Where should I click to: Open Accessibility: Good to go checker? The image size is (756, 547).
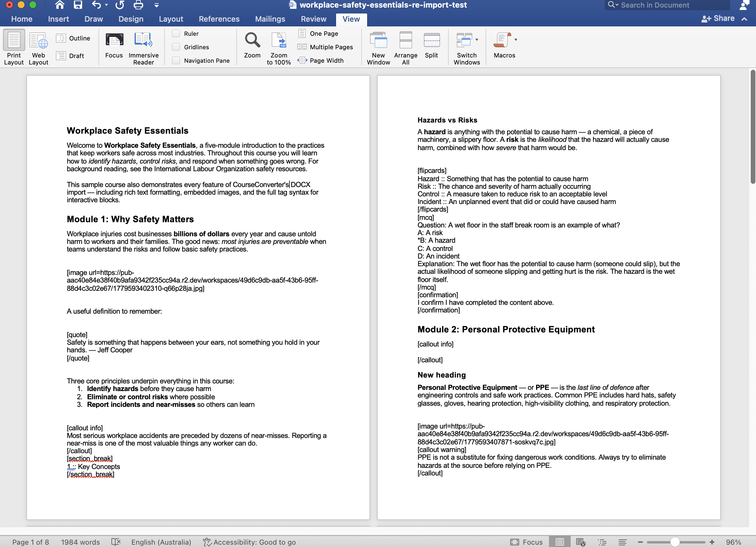point(249,542)
